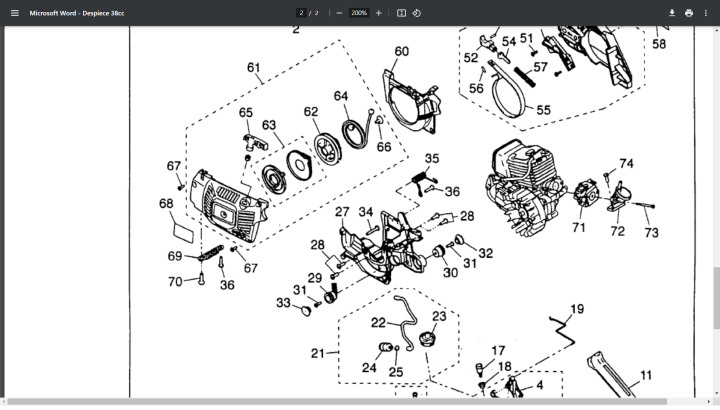This screenshot has height=410, width=720.
Task: Click the fit to page icon
Action: [401, 13]
